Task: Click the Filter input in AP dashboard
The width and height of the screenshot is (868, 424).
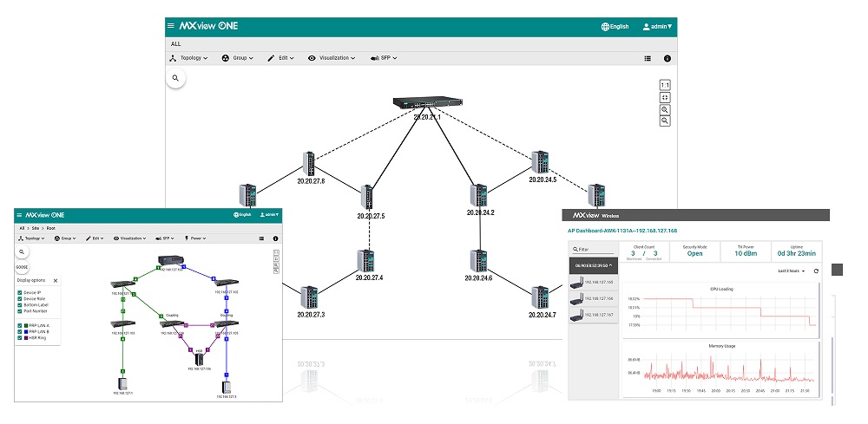Action: (592, 249)
